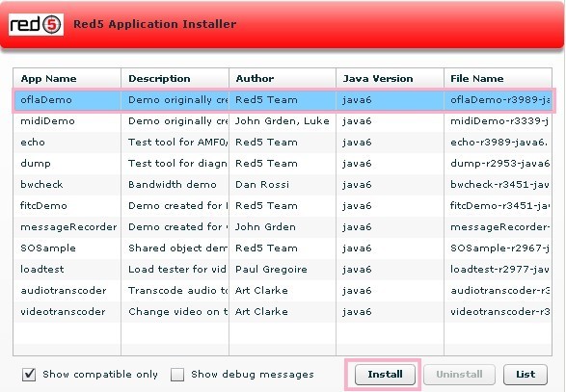Click 'java6' in the loadtest row

[x=391, y=270]
